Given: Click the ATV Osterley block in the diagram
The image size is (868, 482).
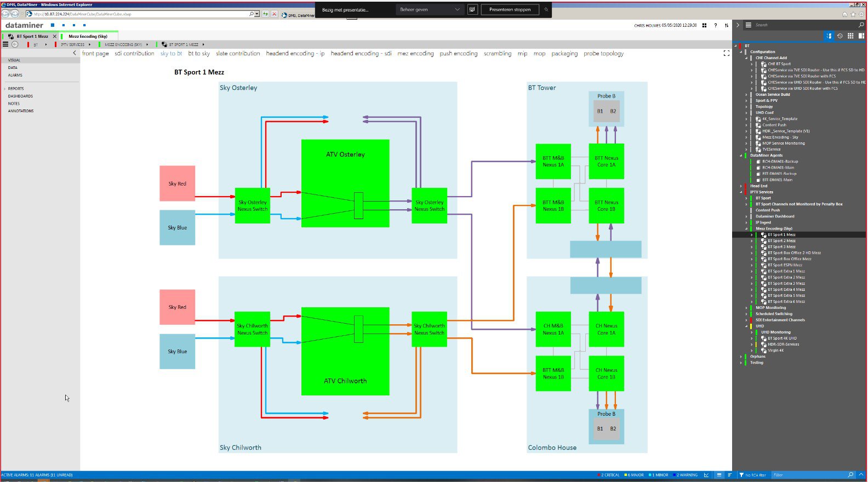Looking at the screenshot, I should 345,183.
